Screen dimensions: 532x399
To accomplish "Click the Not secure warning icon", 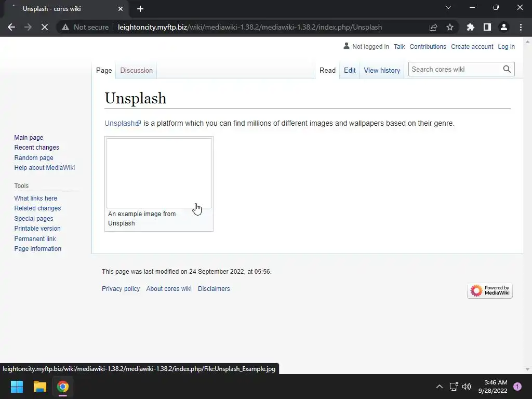I will click(x=65, y=27).
